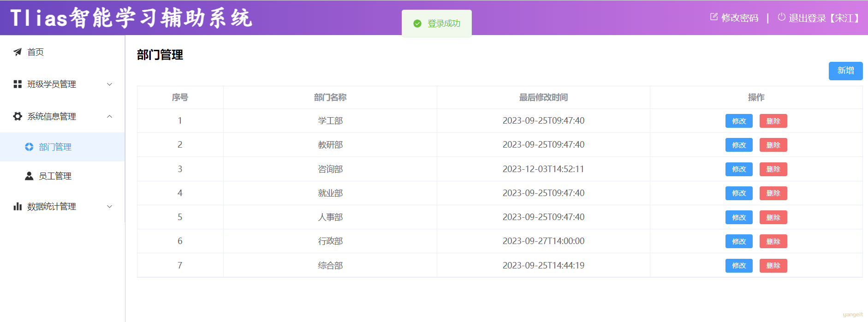Click the 修改密码 link
Screen dimensions: 868x322
point(740,18)
